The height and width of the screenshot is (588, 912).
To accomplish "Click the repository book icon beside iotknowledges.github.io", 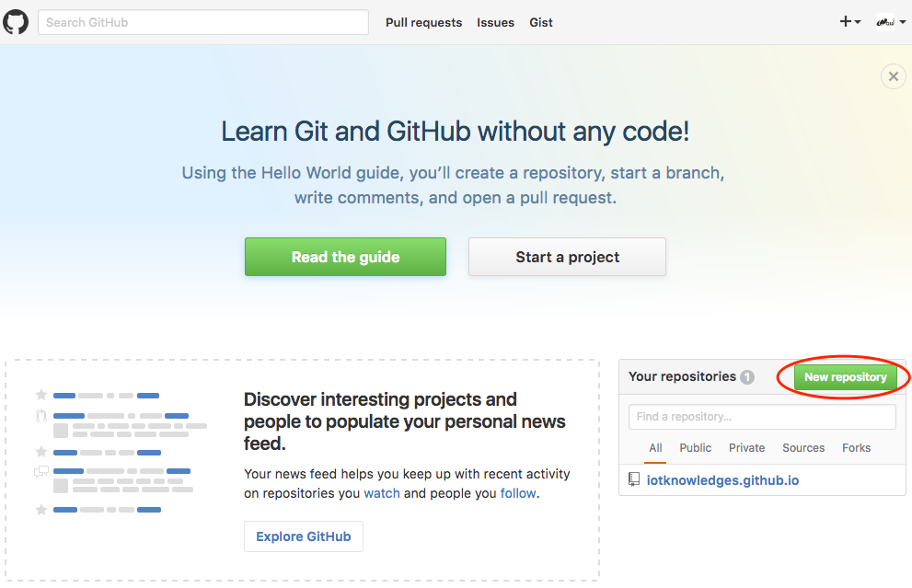I will (634, 479).
